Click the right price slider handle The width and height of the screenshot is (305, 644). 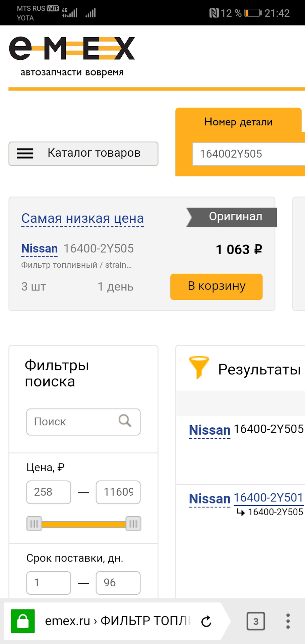133,524
